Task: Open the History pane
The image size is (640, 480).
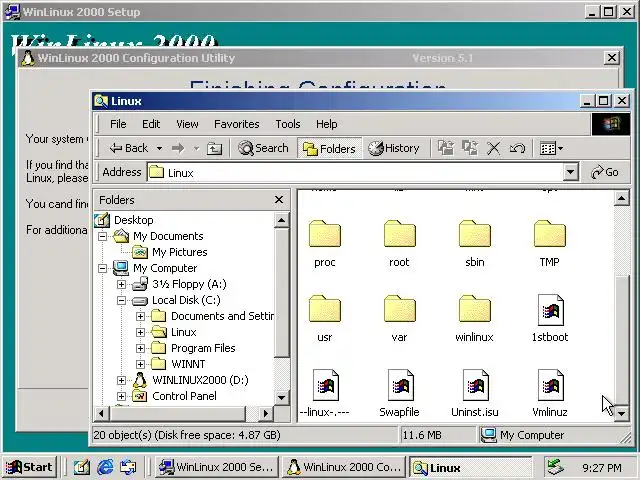Action: click(x=393, y=148)
